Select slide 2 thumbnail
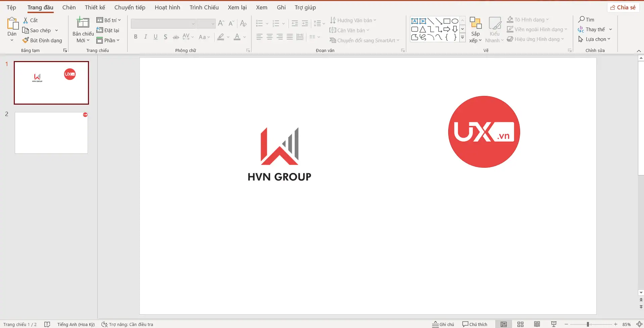This screenshot has width=644, height=328. [51, 132]
